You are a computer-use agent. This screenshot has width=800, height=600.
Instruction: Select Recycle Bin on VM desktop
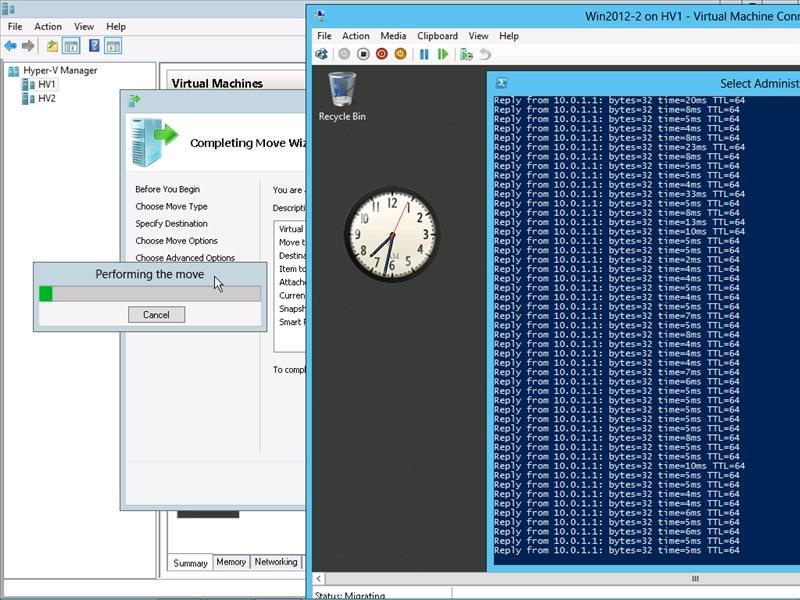342,96
